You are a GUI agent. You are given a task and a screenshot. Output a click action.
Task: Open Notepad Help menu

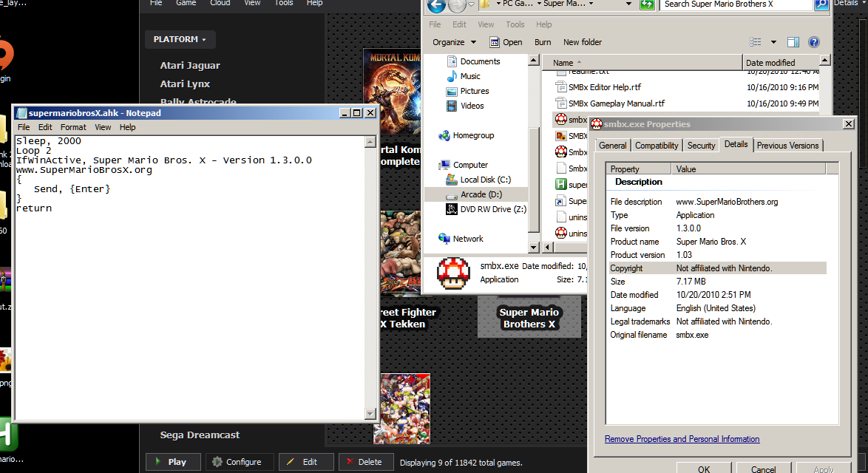coord(127,127)
